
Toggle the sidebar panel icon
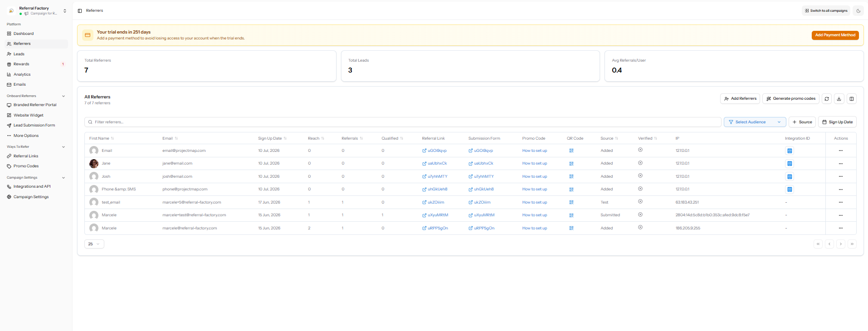pyautogui.click(x=80, y=11)
